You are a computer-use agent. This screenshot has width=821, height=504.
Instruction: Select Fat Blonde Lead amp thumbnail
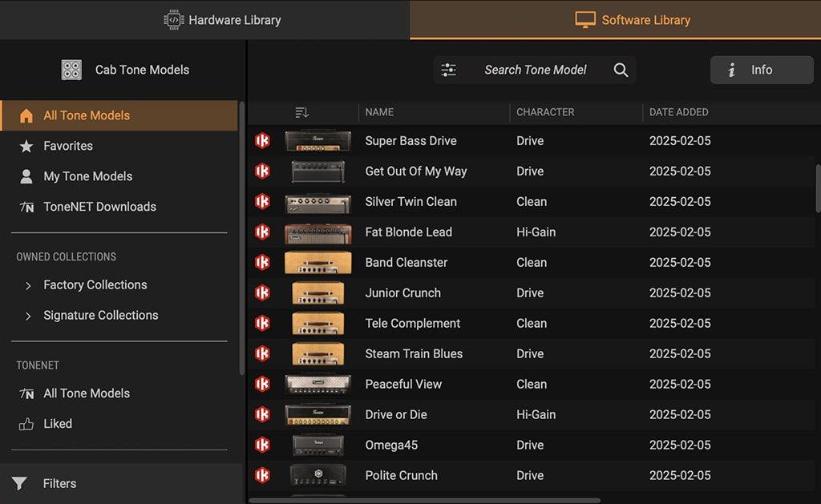(x=317, y=233)
